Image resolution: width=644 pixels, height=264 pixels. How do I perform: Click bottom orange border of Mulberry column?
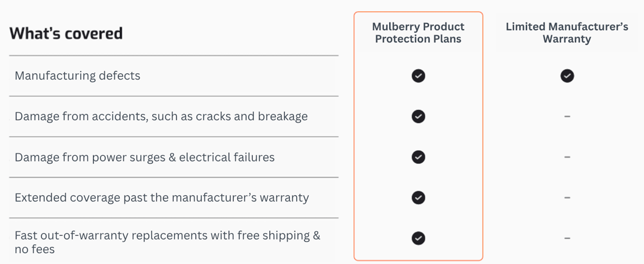tap(418, 260)
